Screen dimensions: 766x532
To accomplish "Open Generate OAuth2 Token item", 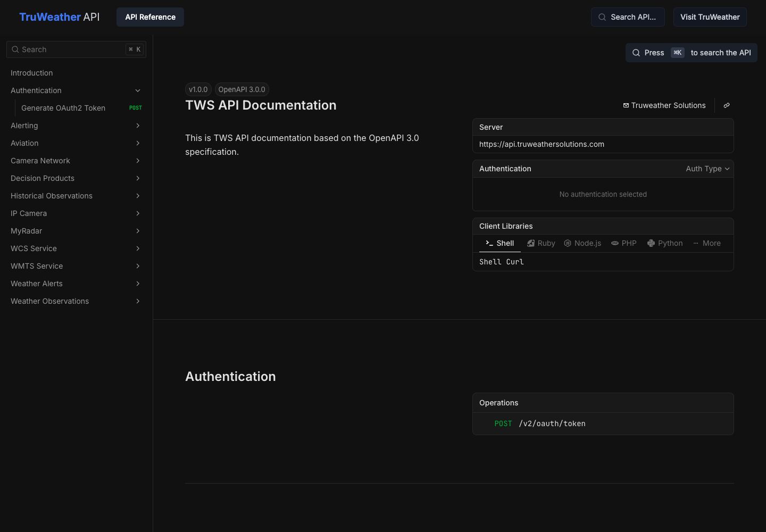I will point(81,108).
